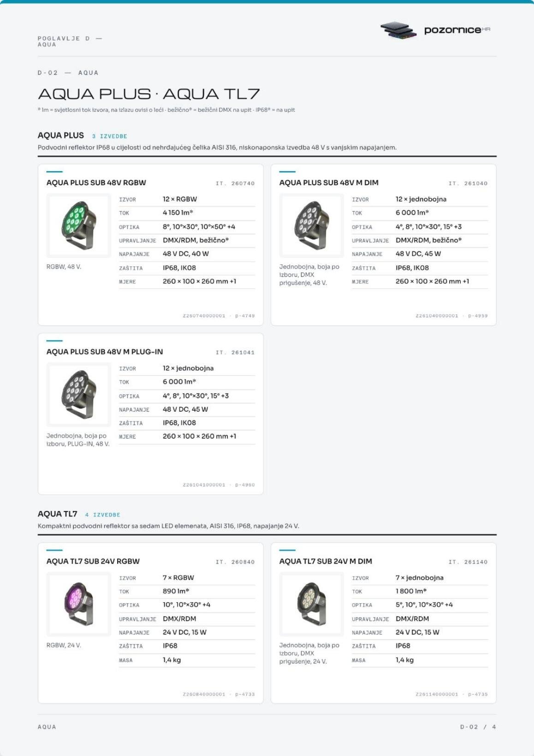Select the AQUA PLUS SUB 48V M PLUG-IN title
The width and height of the screenshot is (534, 756).
tap(105, 352)
